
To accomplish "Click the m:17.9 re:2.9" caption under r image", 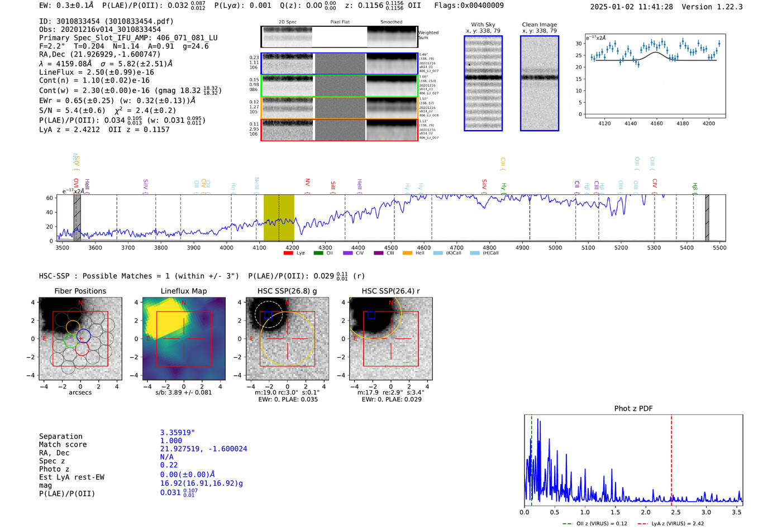I will (390, 392).
